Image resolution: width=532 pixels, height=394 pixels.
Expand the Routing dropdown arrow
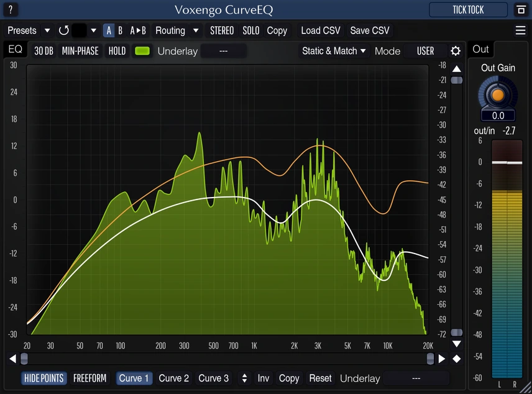click(x=196, y=30)
